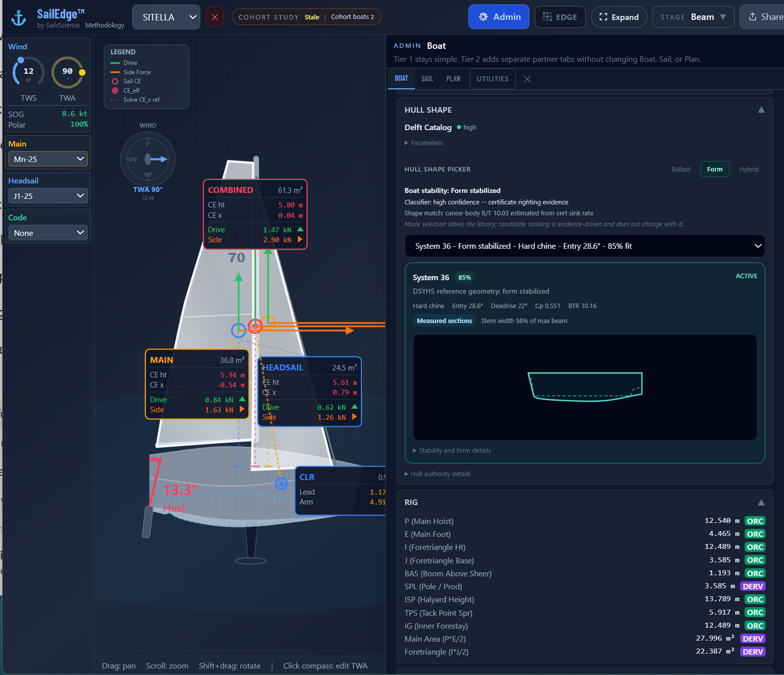Click the gear icon on Admin button

[x=483, y=17]
